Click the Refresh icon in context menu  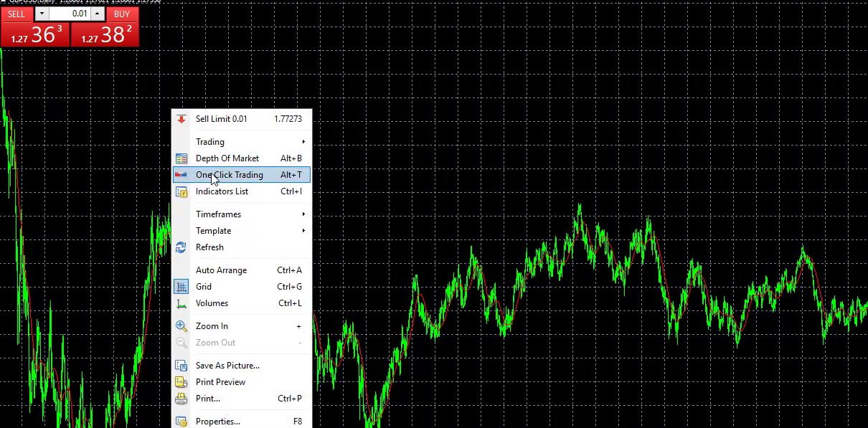pos(181,247)
